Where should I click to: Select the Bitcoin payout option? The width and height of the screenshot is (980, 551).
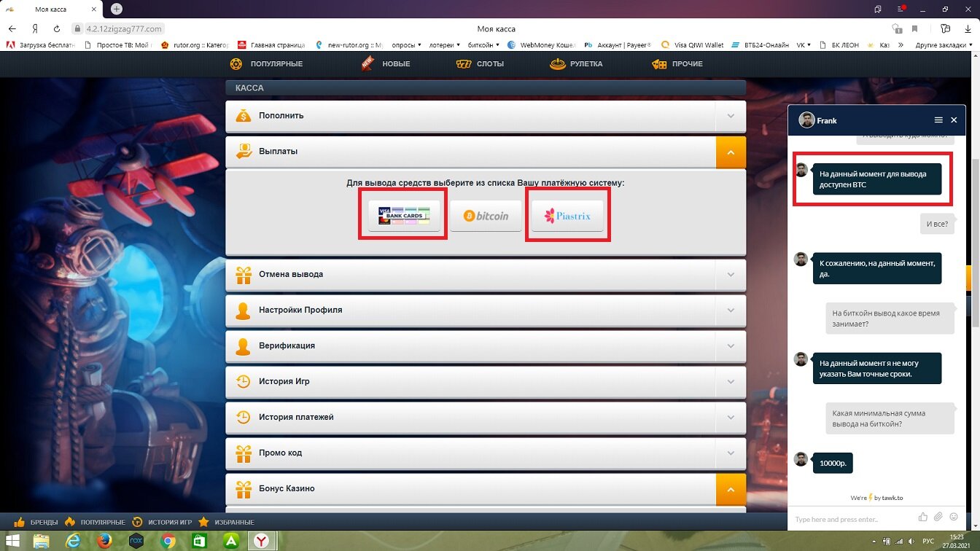[486, 216]
